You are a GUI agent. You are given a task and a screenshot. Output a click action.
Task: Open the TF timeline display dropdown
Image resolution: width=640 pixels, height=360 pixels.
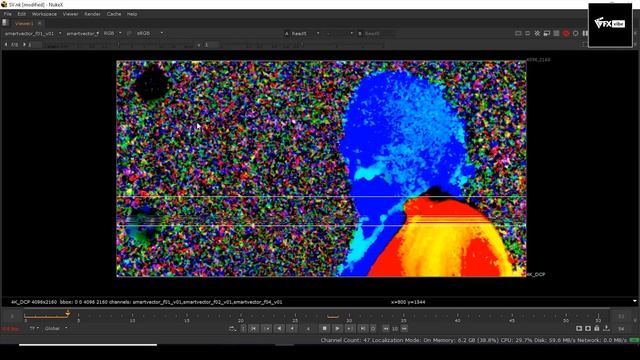click(34, 329)
